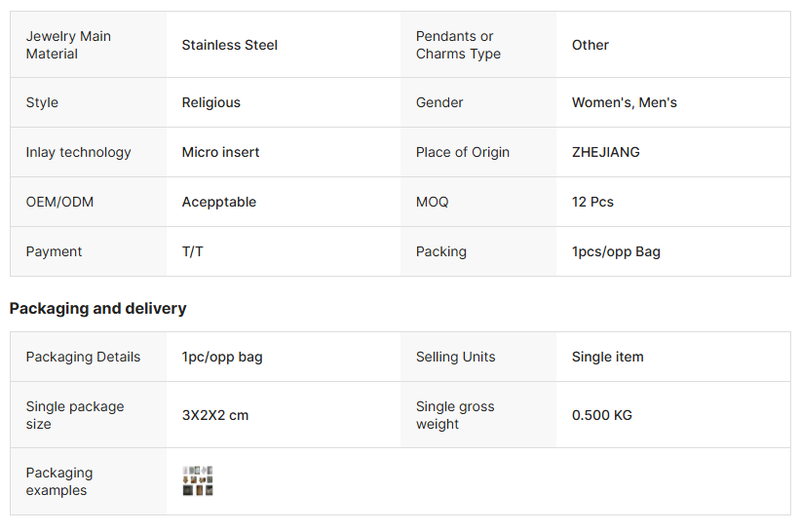Select the Acepptable OEM/ODM value
The width and height of the screenshot is (800, 532).
(x=219, y=202)
